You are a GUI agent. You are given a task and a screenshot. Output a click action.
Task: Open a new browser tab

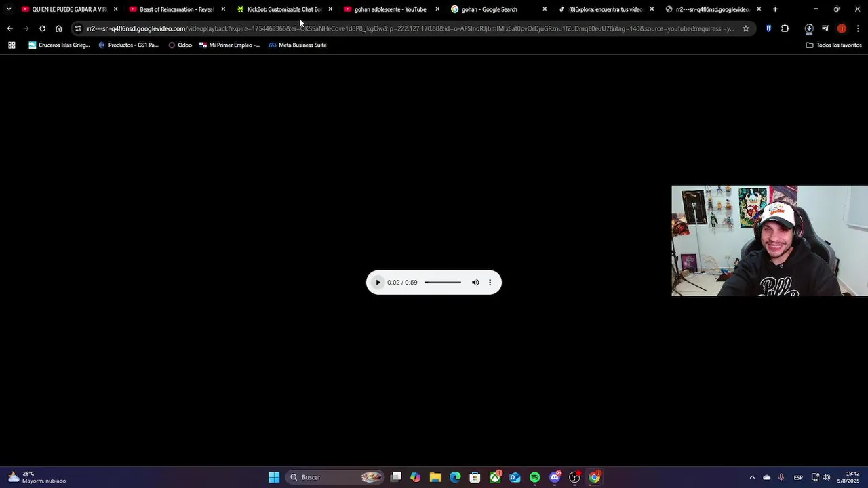point(775,9)
